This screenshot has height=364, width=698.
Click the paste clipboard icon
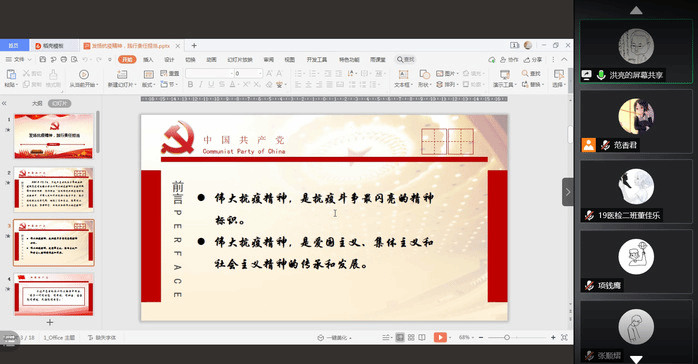[x=11, y=74]
